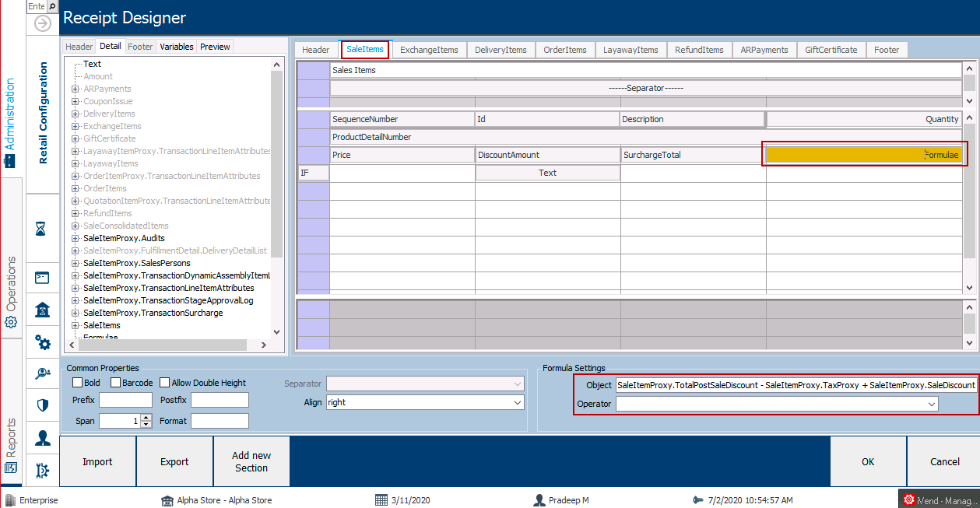Open the OrderItems section tab

pyautogui.click(x=565, y=50)
